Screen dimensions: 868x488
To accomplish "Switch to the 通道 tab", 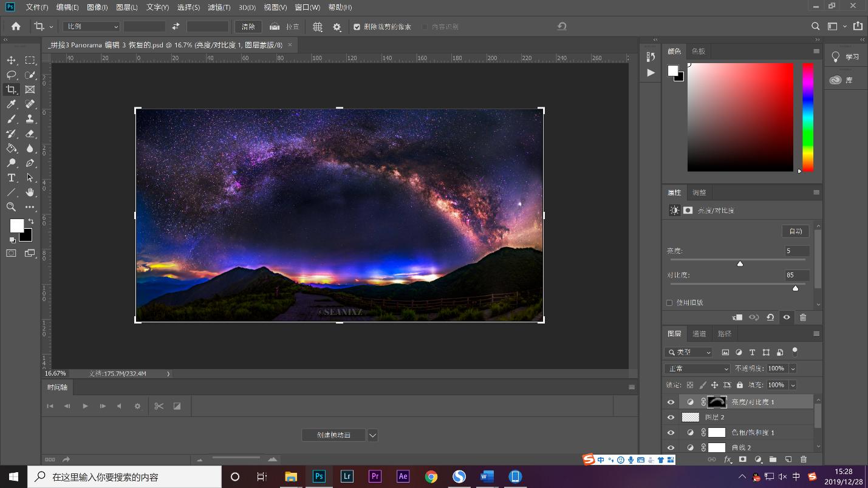I will pos(699,334).
